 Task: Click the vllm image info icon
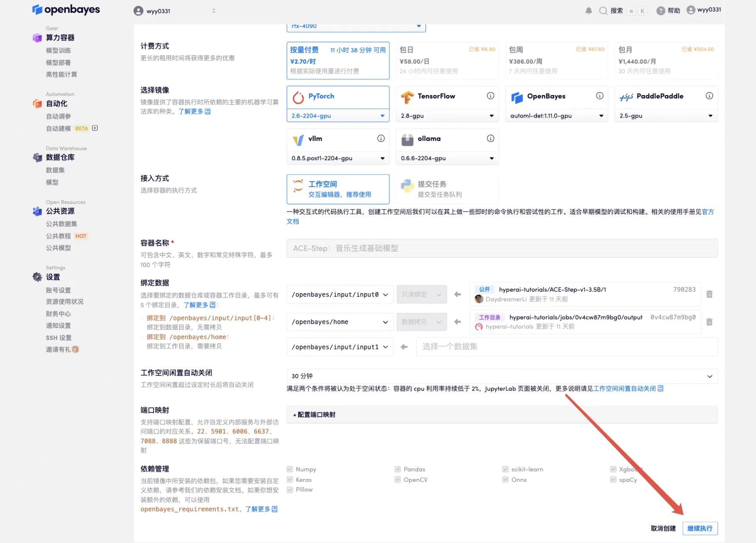point(381,138)
